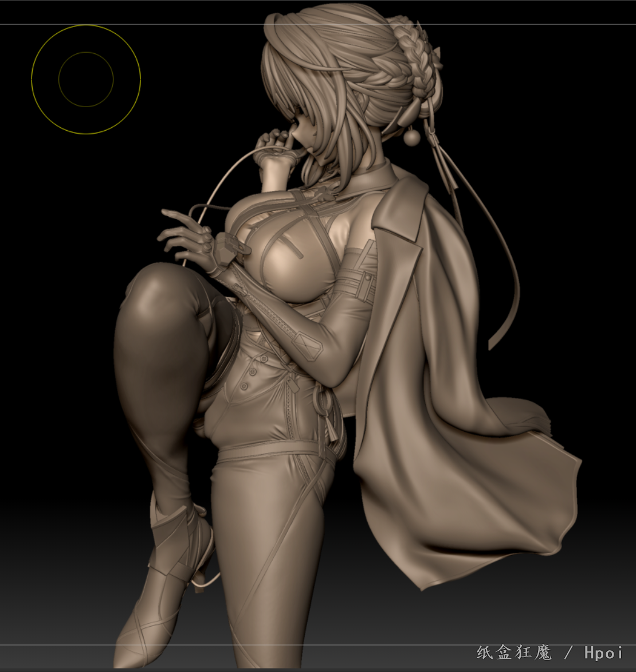Click the model's raised knee

coord(149,292)
